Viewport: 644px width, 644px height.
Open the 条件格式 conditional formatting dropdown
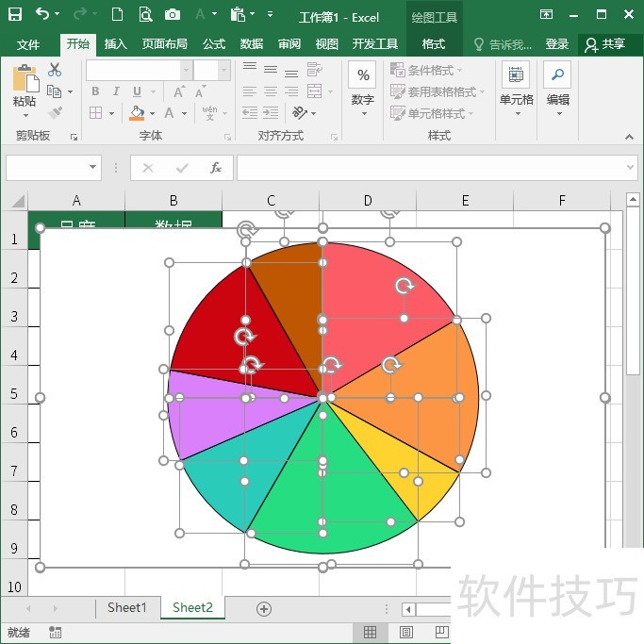426,70
